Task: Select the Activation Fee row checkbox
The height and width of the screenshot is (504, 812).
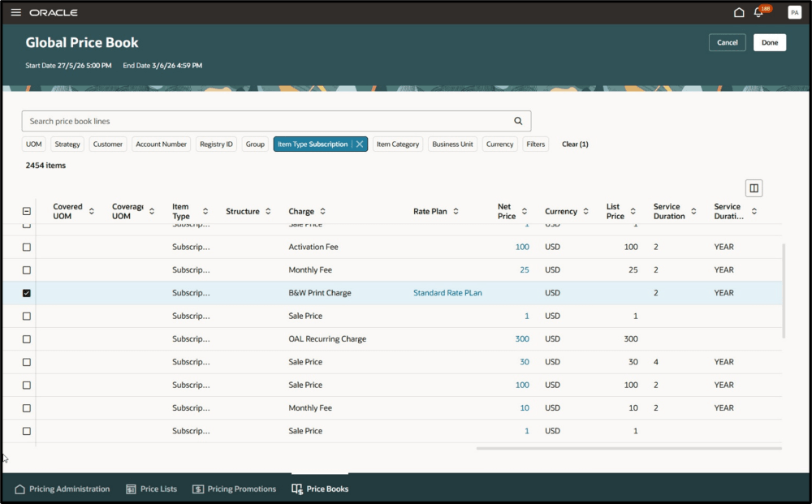Action: [27, 248]
